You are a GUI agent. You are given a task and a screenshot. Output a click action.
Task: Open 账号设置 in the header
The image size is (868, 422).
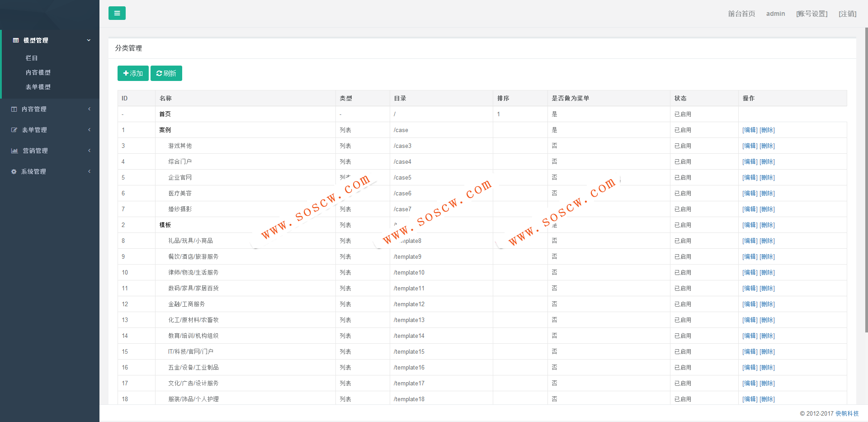coord(812,14)
